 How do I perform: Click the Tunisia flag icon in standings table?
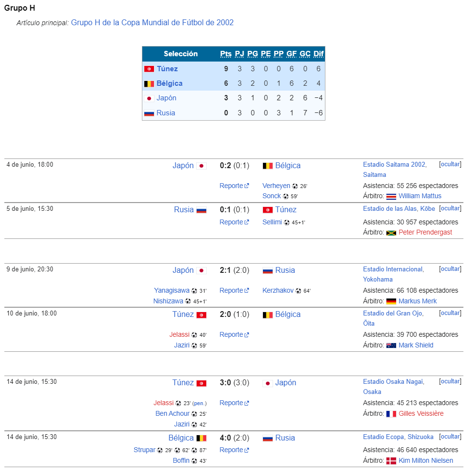pos(149,69)
